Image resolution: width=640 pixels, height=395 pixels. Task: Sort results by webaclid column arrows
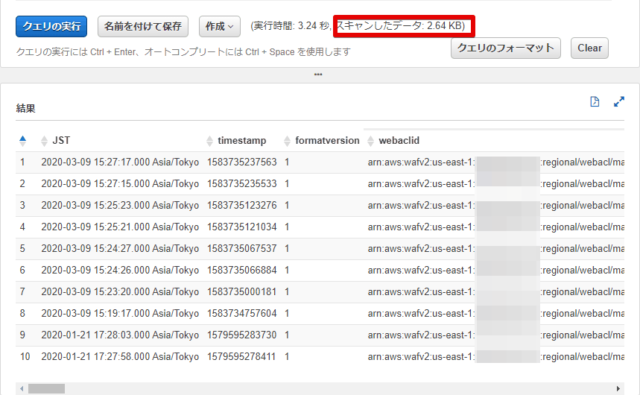point(371,141)
